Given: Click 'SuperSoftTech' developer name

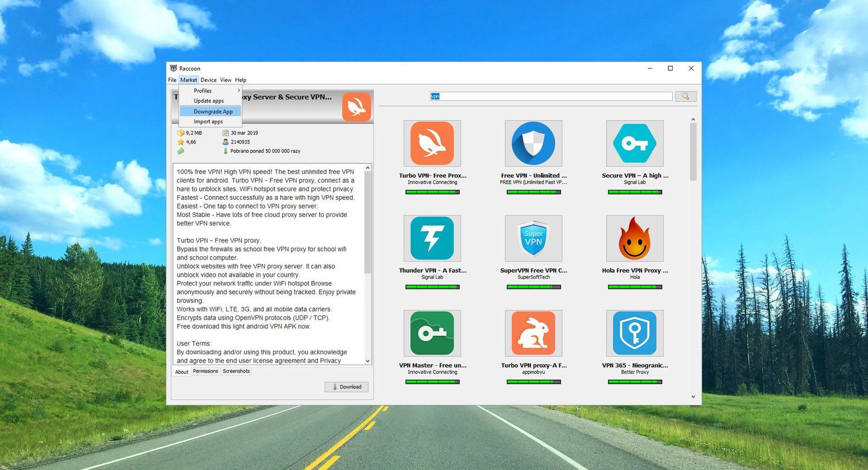Looking at the screenshot, I should [533, 277].
